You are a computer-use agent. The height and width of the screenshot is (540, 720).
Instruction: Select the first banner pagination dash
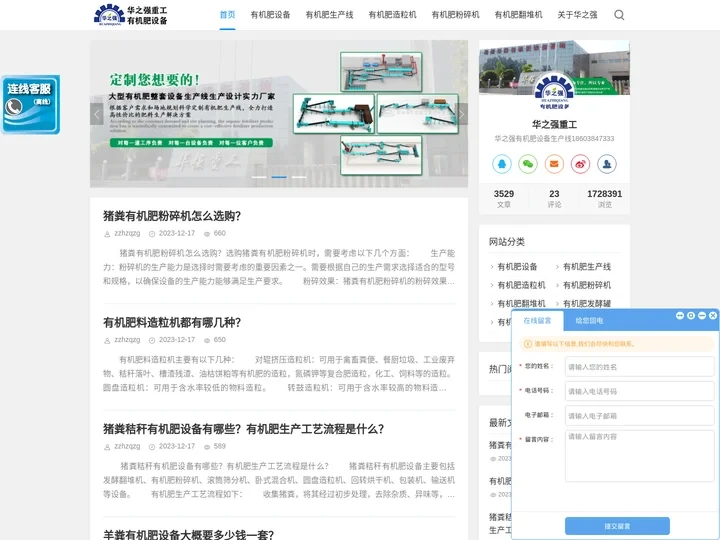click(x=259, y=177)
